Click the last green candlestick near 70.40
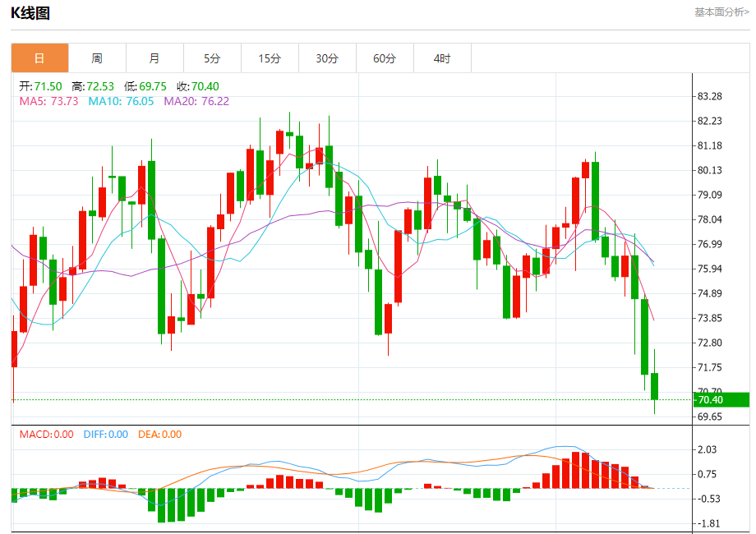The image size is (756, 534). click(x=654, y=386)
